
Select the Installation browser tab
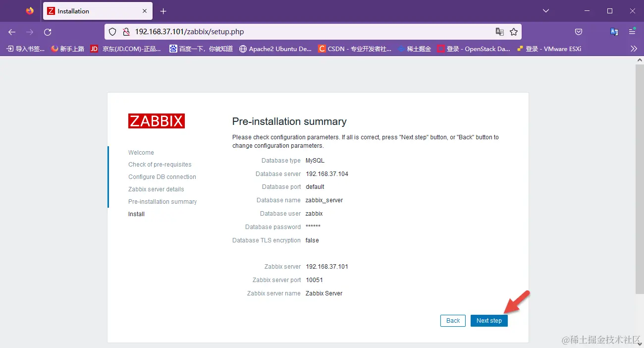97,11
